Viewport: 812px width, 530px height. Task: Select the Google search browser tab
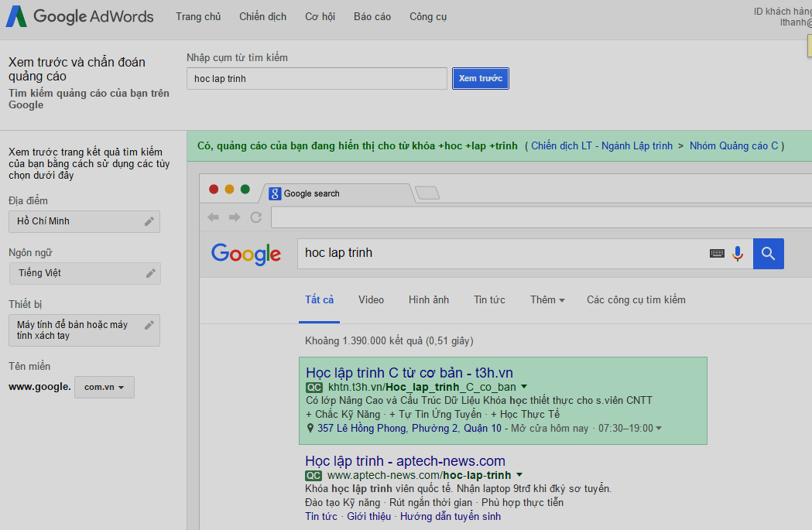click(339, 193)
